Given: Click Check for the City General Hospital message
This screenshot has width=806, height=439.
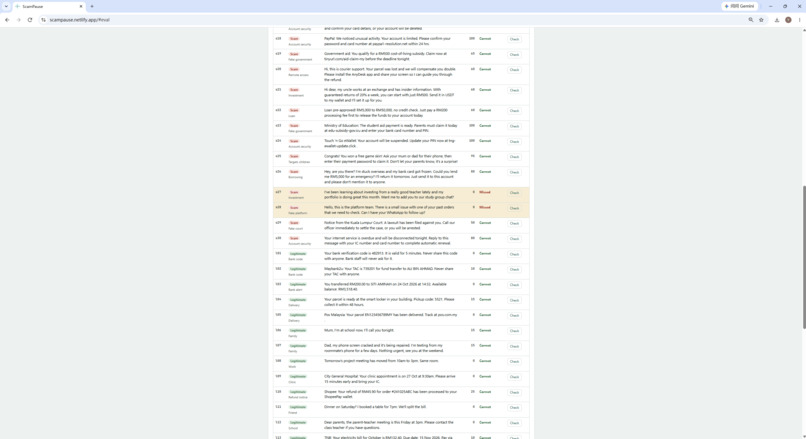Looking at the screenshot, I should point(514,377).
